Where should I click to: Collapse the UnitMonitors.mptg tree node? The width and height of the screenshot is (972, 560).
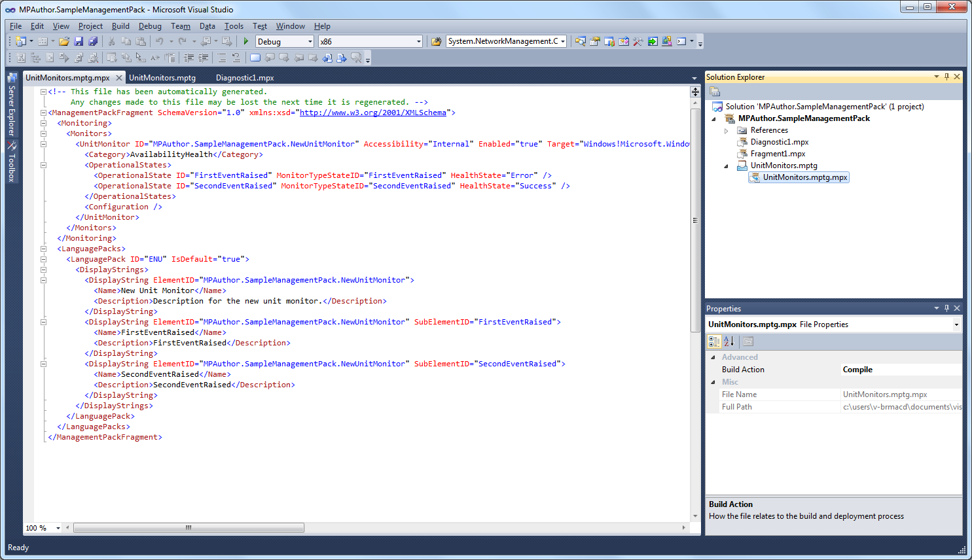(726, 166)
